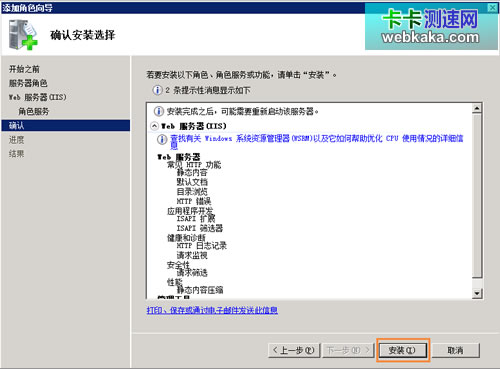Click the ISAPI 筛选器 entry
Screen dimensions: 500x369
pyautogui.click(x=200, y=228)
